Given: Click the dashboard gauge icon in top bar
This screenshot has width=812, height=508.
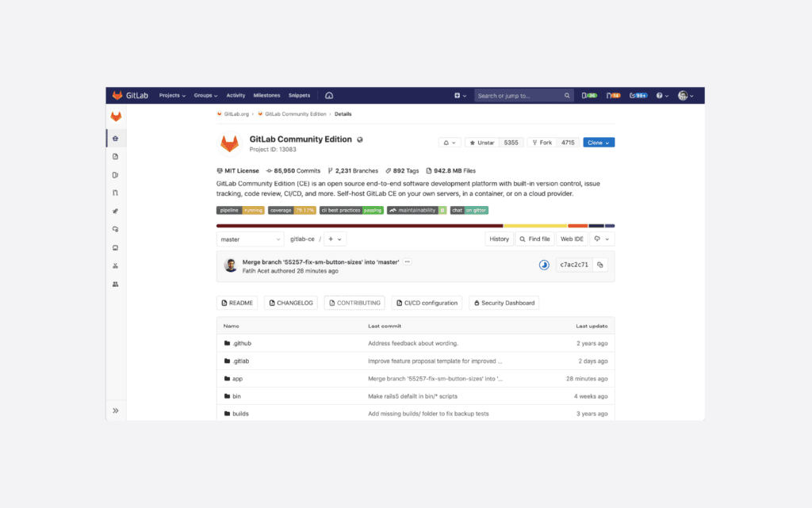Looking at the screenshot, I should click(x=329, y=96).
